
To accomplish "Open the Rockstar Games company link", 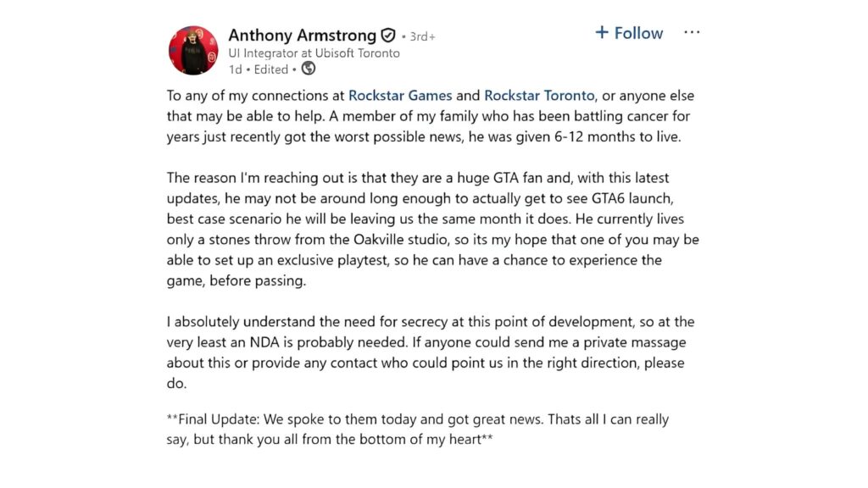I will 401,96.
